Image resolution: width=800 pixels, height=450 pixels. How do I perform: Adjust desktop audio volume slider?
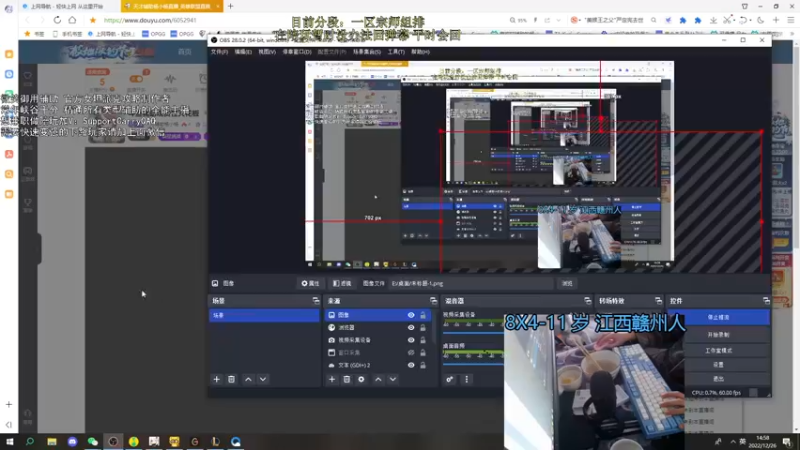click(473, 364)
